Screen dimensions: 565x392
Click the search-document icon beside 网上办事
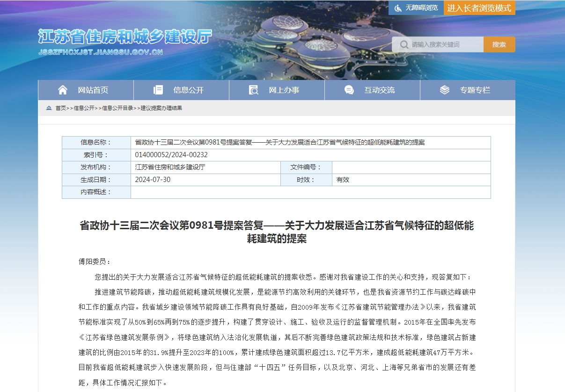coord(253,90)
